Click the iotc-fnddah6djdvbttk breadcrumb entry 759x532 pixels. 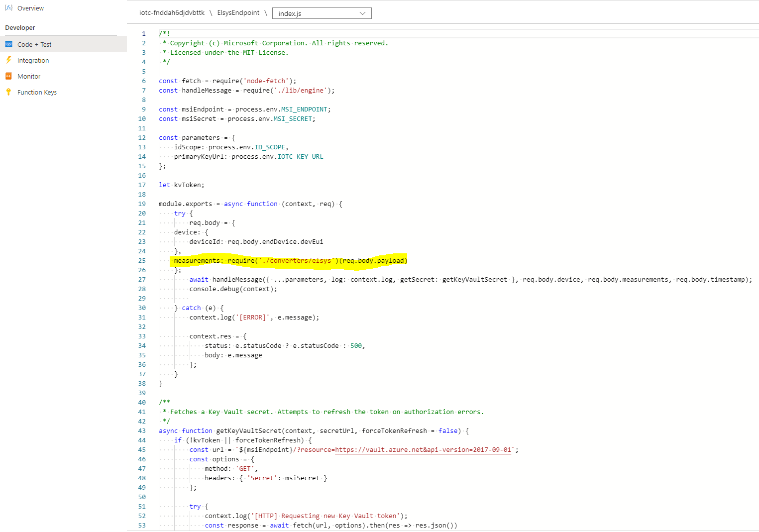173,13
